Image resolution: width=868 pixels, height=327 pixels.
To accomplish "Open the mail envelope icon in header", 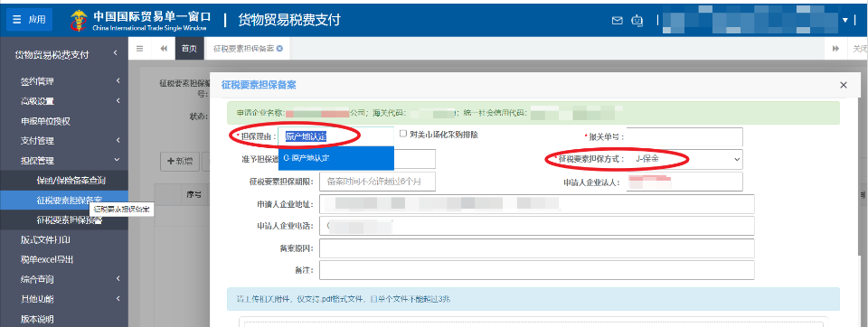I will click(x=618, y=20).
